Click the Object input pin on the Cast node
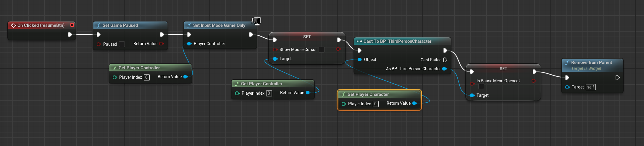644x146 pixels. click(x=360, y=60)
